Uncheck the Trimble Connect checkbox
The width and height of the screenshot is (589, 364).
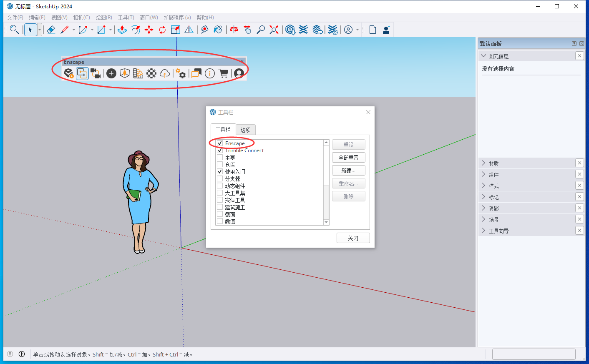coord(220,150)
